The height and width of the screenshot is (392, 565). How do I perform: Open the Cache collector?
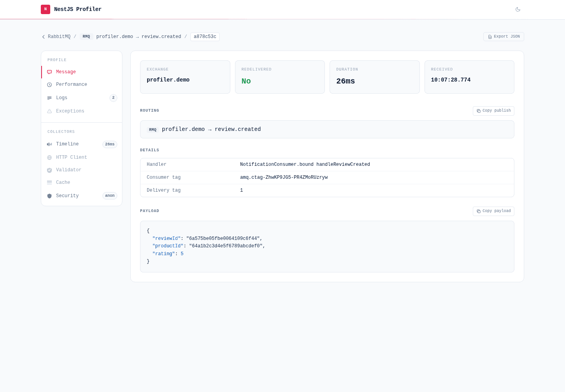pyautogui.click(x=82, y=183)
